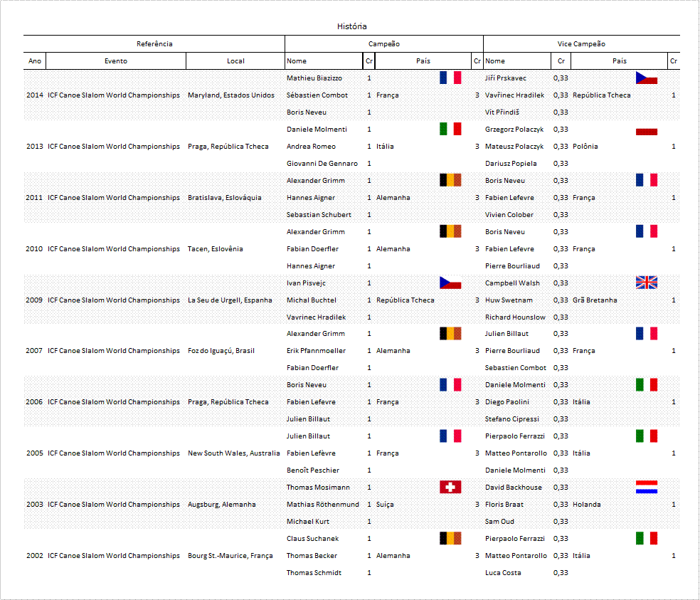Select the name "Claus Suchanek"

click(x=312, y=538)
